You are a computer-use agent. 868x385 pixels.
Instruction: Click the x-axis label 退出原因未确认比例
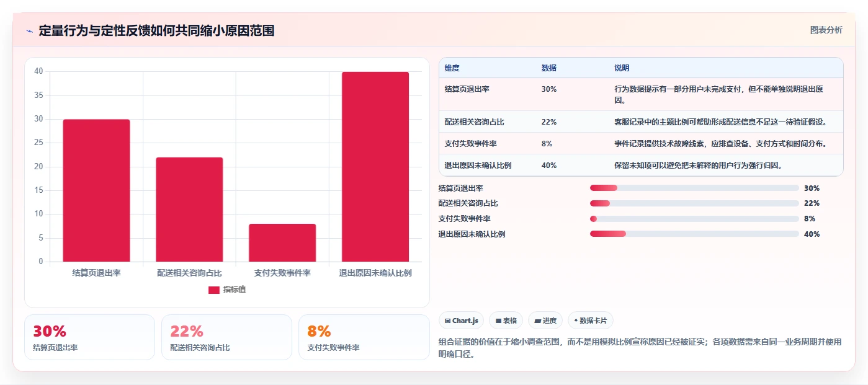pos(375,273)
